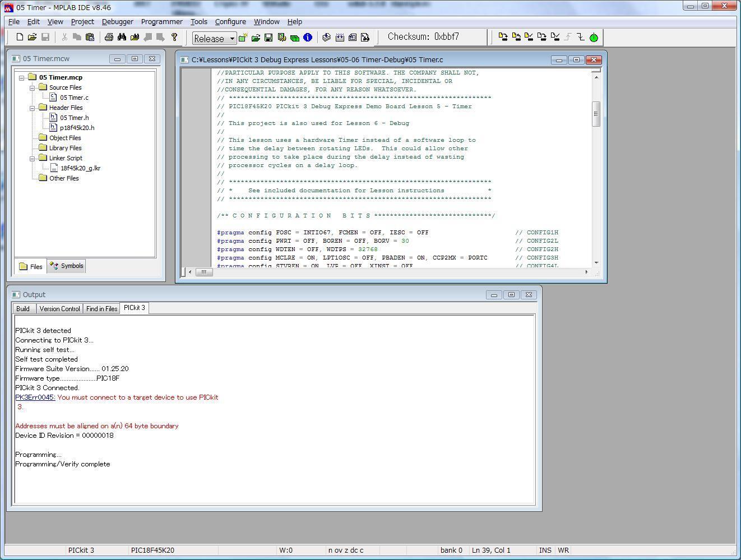Screen dimensions: 741x560
Task: Select p18f45k20.h in the project tree
Action: pyautogui.click(x=76, y=127)
